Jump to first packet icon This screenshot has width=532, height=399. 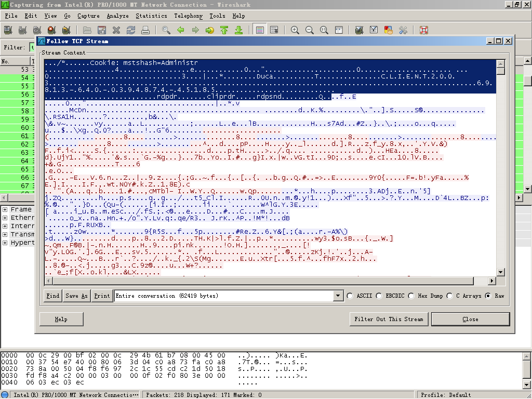224,30
